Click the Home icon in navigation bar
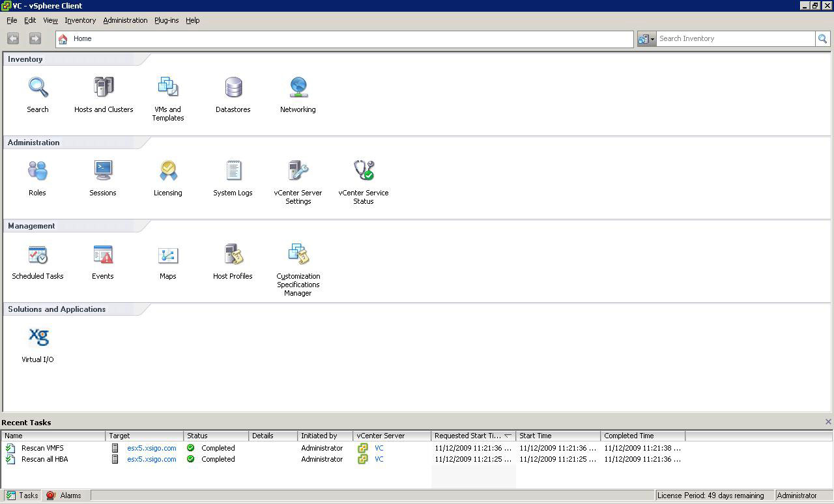 pos(63,39)
